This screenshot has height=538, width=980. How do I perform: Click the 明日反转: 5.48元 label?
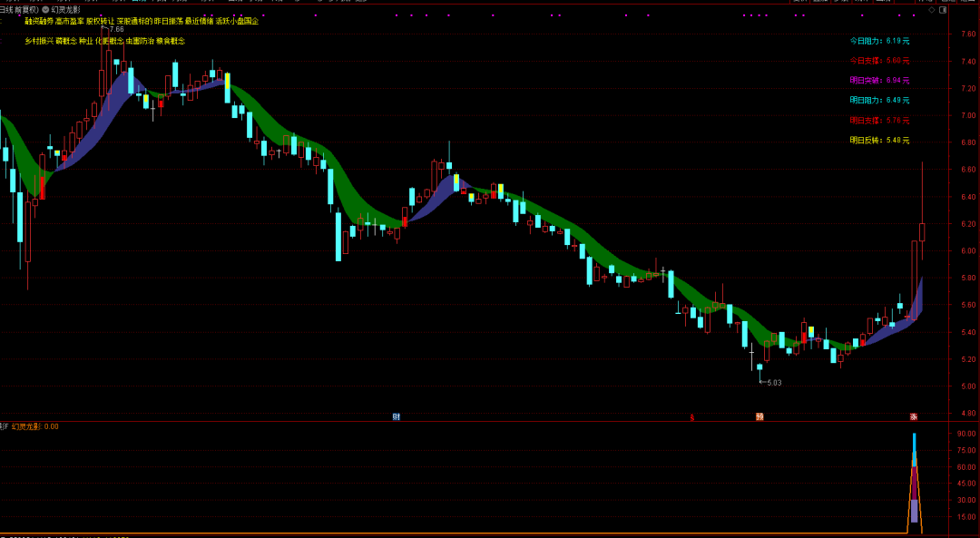click(x=878, y=141)
